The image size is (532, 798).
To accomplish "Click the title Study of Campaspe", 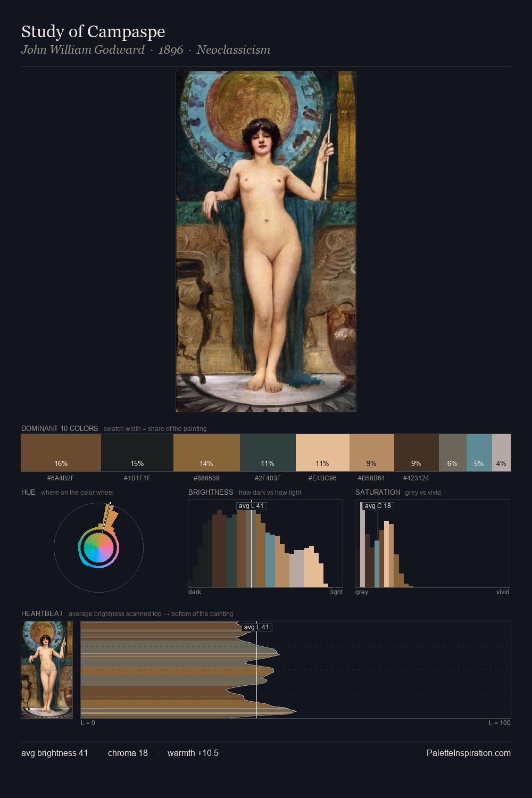I will point(93,31).
